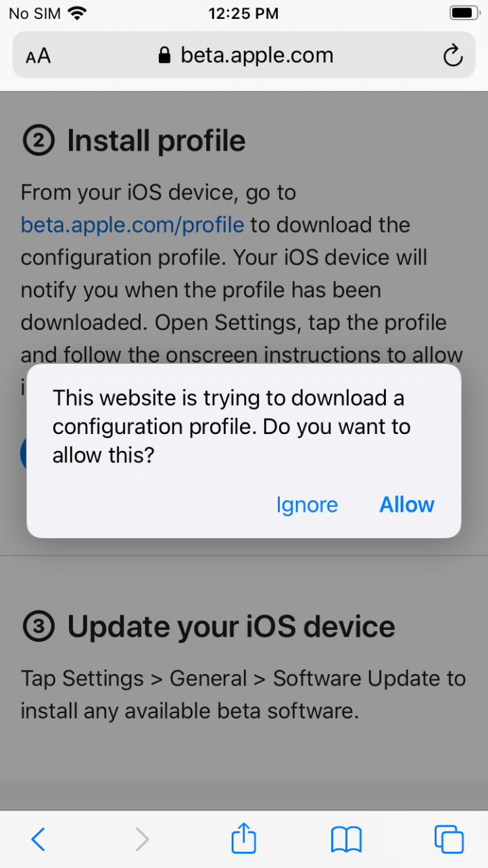Show open tabs with the tabs icon
Viewport: 488px width, 868px height.
click(449, 839)
